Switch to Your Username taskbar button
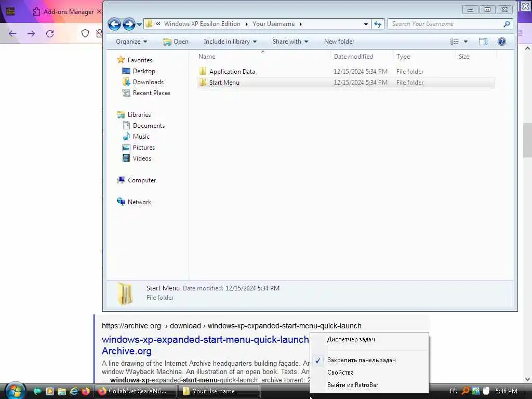 (x=219, y=391)
